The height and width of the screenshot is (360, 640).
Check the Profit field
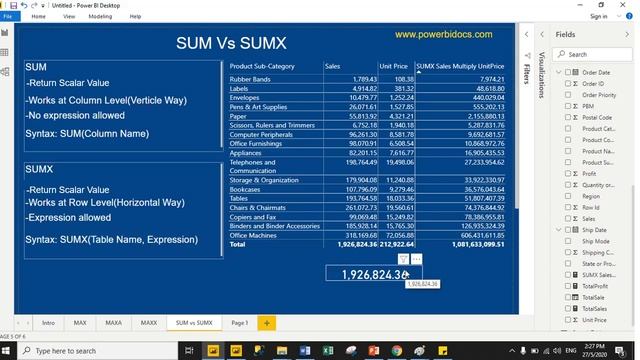click(568, 173)
